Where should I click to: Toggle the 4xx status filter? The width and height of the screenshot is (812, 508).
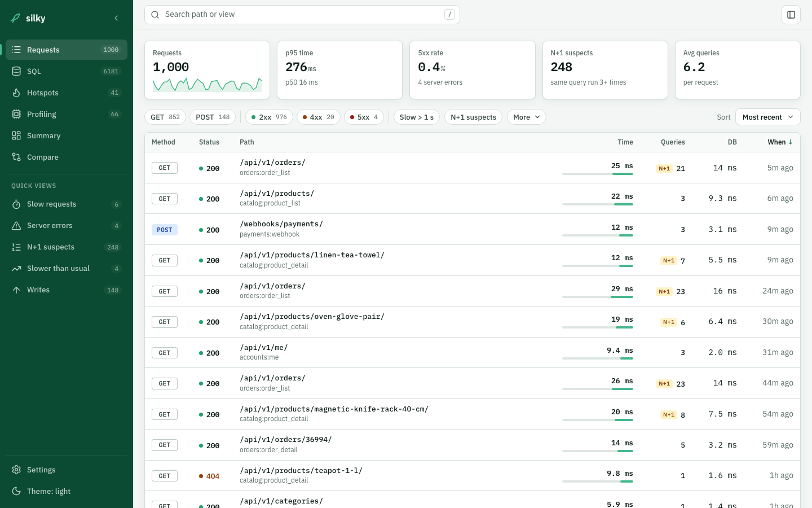tap(319, 117)
